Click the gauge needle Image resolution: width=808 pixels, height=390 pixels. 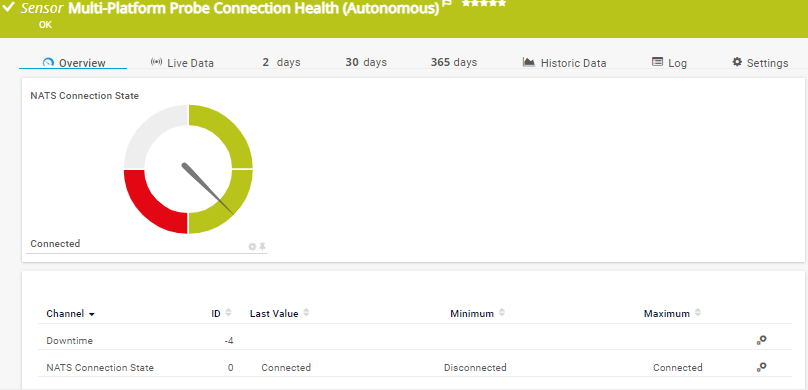point(208,189)
